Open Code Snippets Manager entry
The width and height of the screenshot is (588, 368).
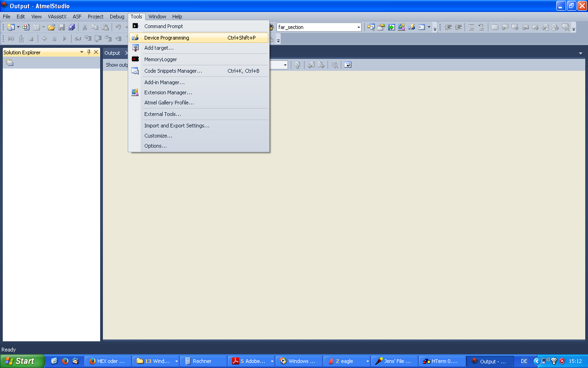click(199, 71)
